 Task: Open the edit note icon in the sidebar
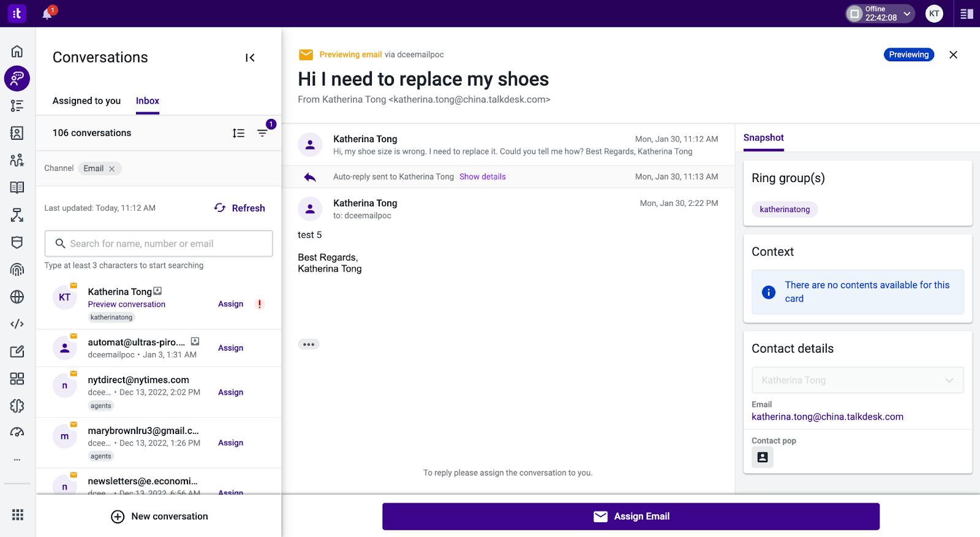(x=17, y=351)
